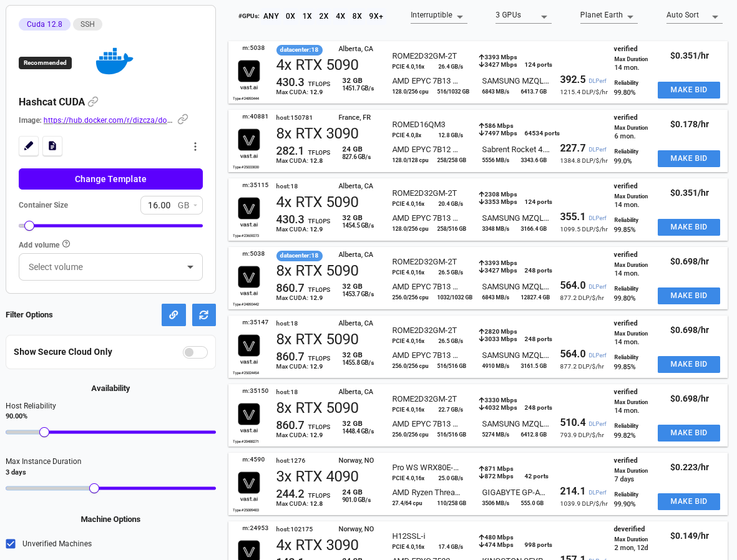Copy link icon next to Hashcat CUDA title
Screen dimensions: 737x560
(93, 102)
